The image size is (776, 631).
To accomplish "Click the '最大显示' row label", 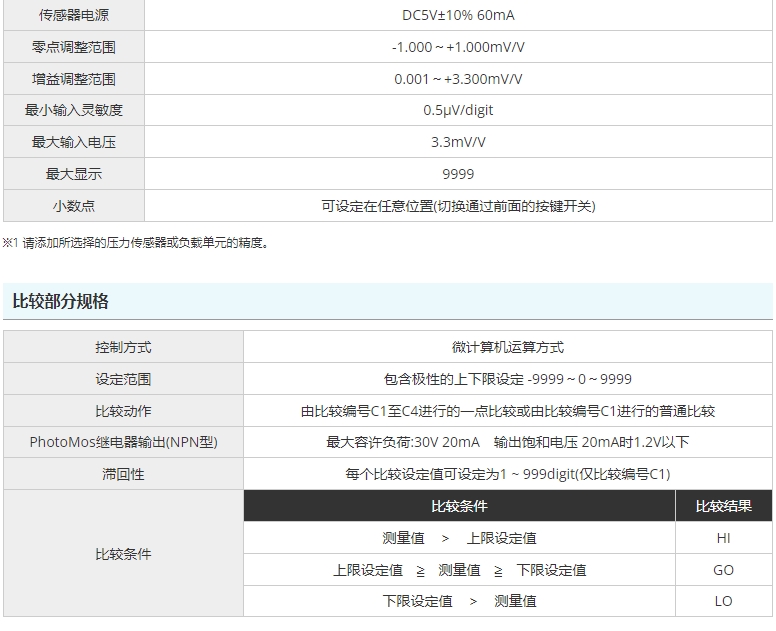I will click(x=74, y=174).
